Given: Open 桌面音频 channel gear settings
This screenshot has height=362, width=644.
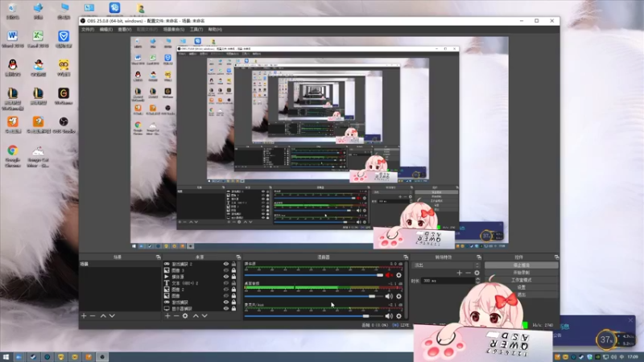Looking at the screenshot, I should point(398,296).
